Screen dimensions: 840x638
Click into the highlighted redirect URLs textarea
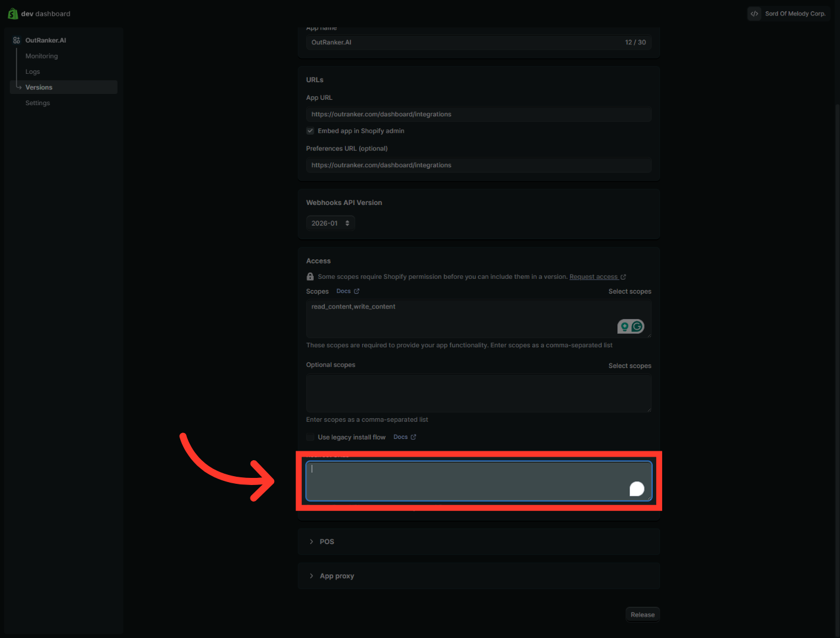click(478, 481)
